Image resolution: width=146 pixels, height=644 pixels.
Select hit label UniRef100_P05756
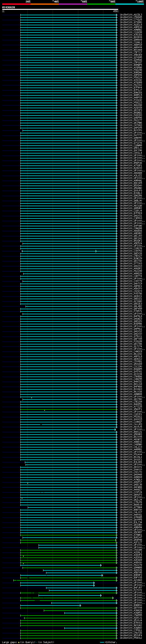pyautogui.click(x=131, y=294)
